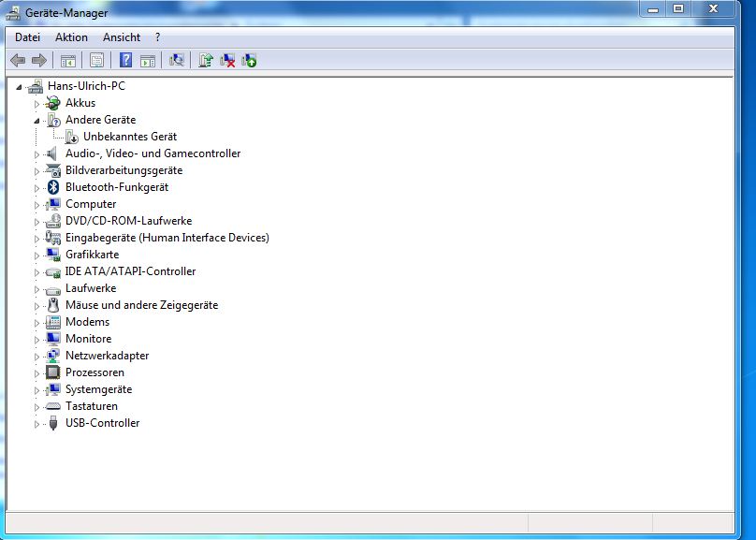Select the Prozessoren label
The width and height of the screenshot is (756, 540).
pyautogui.click(x=95, y=372)
